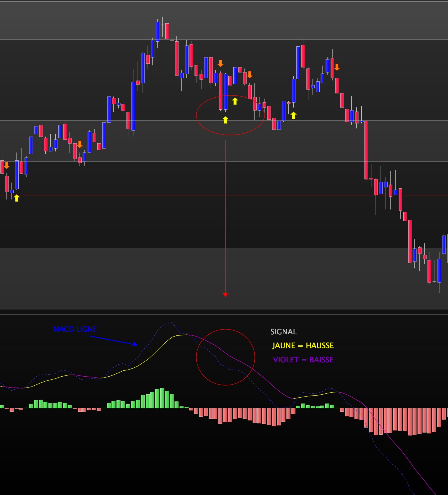Click the red vertical line linking price and MACD
448x495 pixels.
pyautogui.click(x=225, y=221)
